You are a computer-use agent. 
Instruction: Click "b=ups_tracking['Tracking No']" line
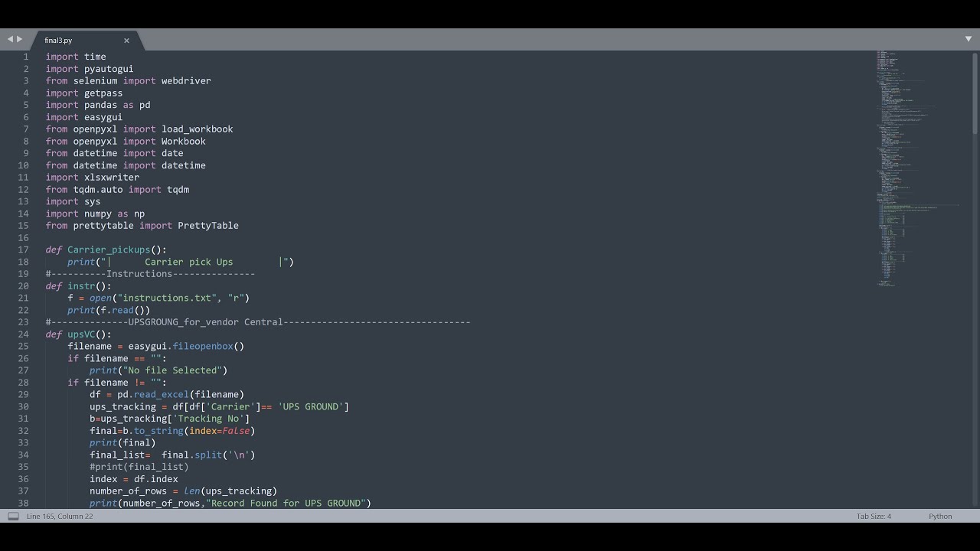click(x=170, y=419)
